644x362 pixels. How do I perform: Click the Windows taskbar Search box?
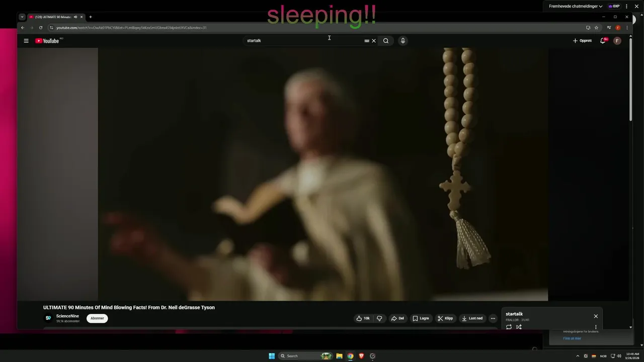(x=305, y=356)
